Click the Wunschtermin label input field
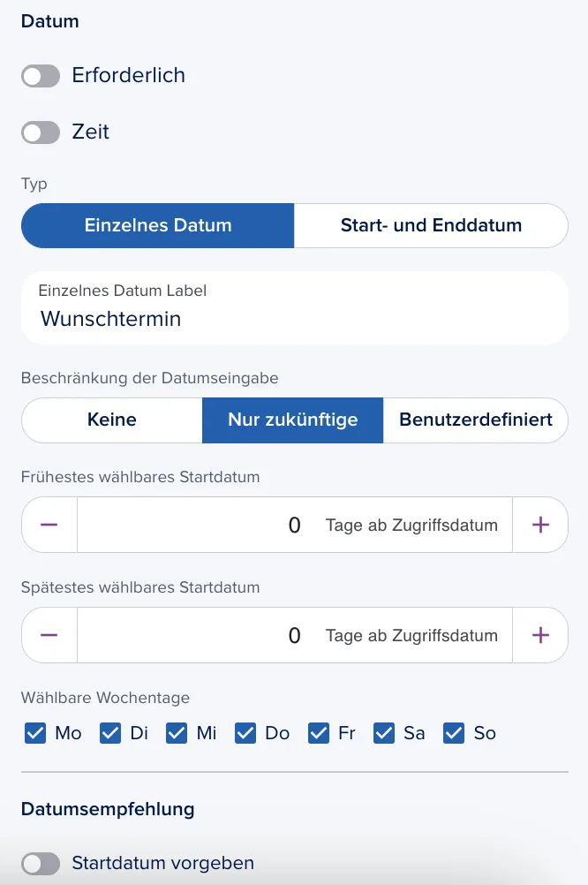This screenshot has height=885, width=588. click(x=295, y=307)
